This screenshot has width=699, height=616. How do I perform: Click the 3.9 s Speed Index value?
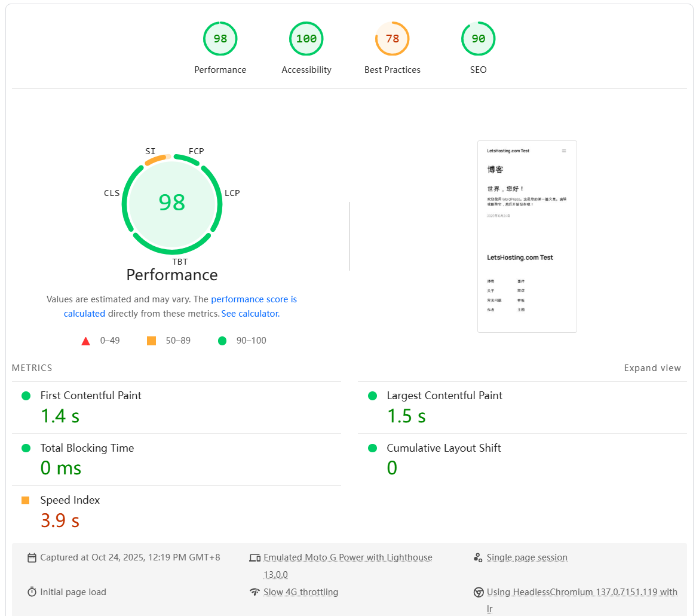coord(60,520)
